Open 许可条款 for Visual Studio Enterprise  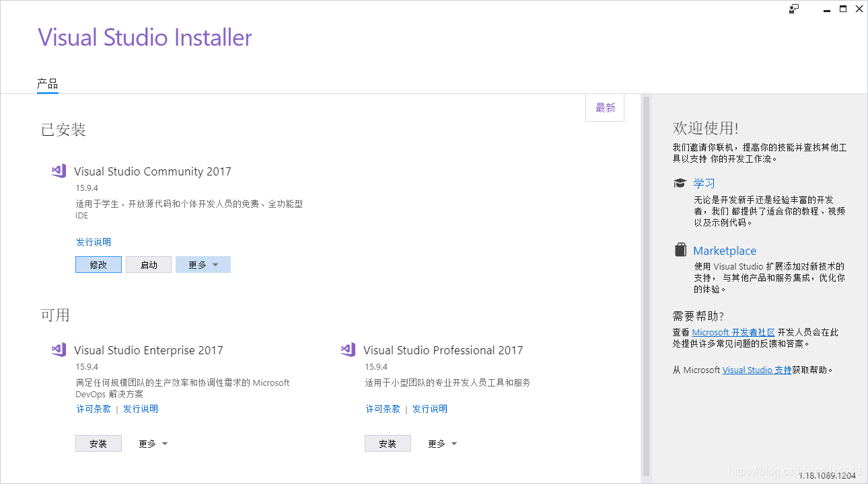pos(94,408)
